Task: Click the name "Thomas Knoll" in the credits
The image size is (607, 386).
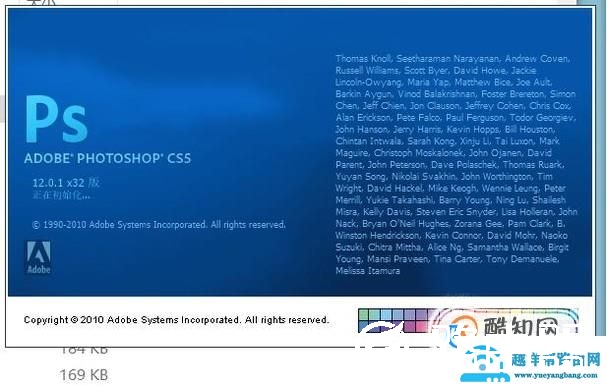Action: [364, 58]
